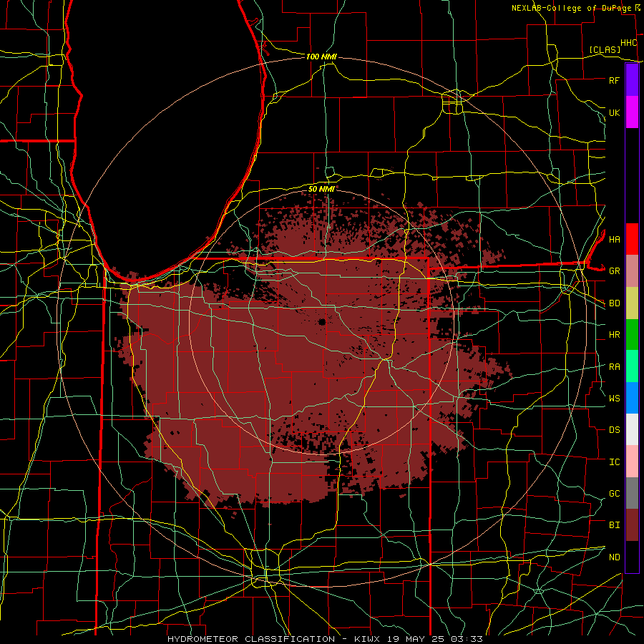The image size is (644, 644).
Task: Click the HR green legend swatch
Action: point(632,334)
